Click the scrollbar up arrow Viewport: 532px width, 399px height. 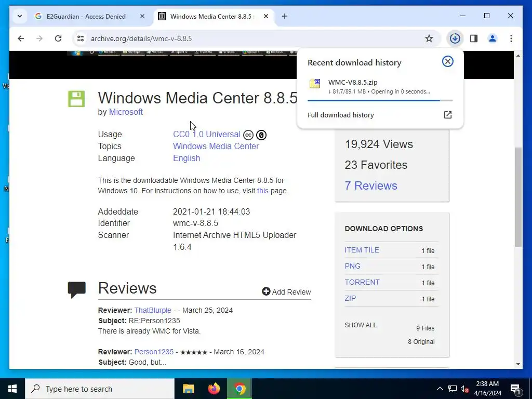click(518, 55)
